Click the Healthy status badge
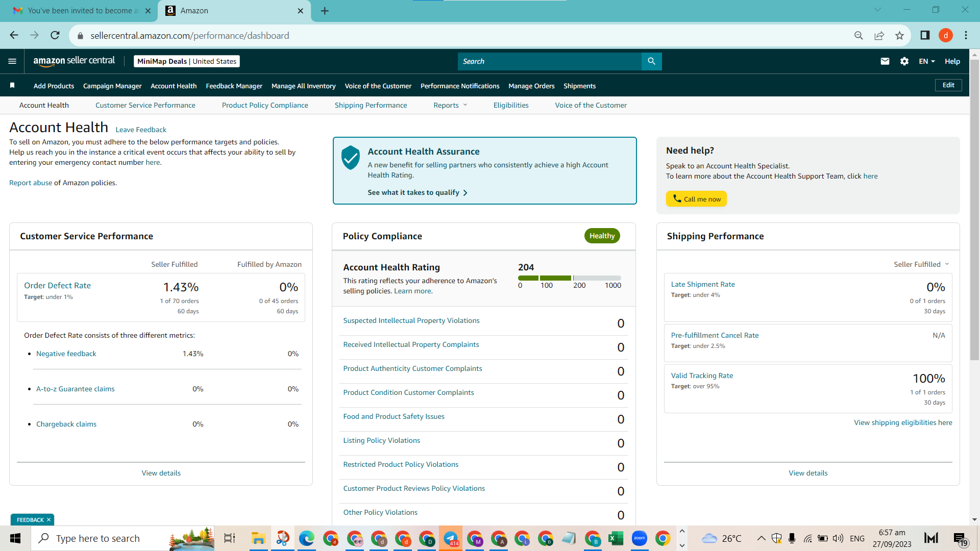 (x=602, y=236)
